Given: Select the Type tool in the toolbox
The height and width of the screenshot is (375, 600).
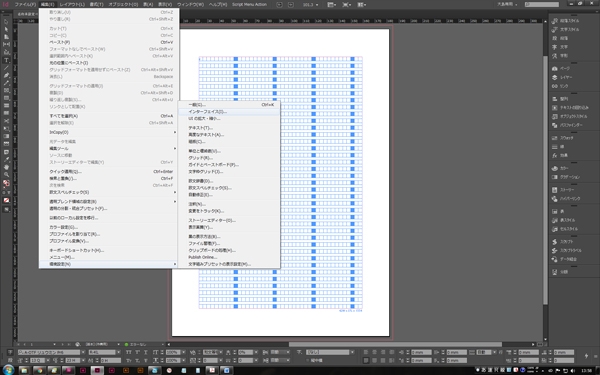Looking at the screenshot, I should pos(6,60).
